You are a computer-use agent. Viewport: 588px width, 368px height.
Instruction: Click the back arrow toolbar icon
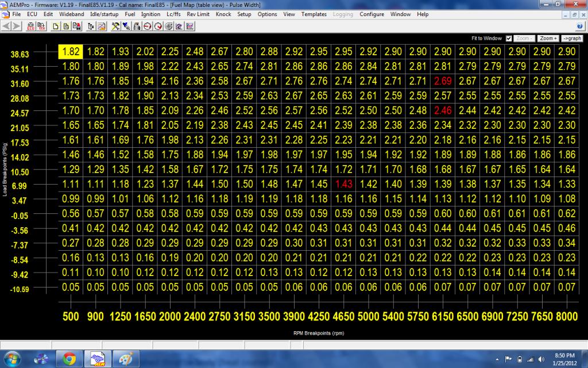(6, 26)
